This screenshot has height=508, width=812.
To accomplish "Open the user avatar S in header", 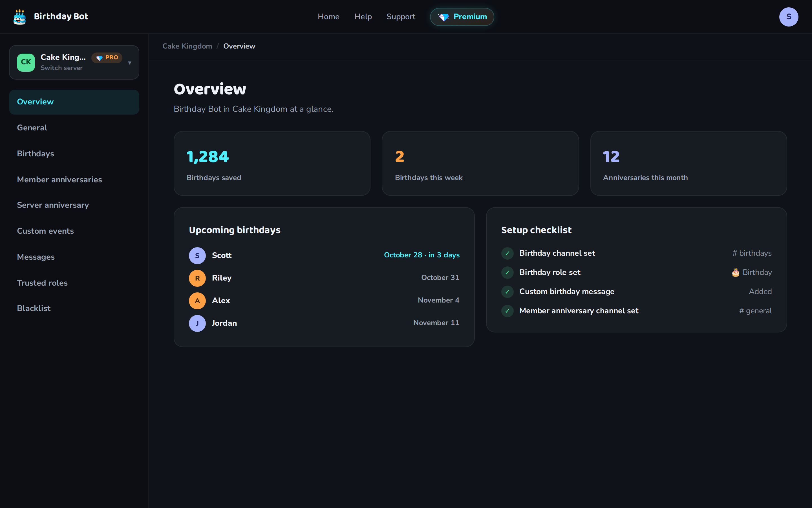I will point(789,17).
